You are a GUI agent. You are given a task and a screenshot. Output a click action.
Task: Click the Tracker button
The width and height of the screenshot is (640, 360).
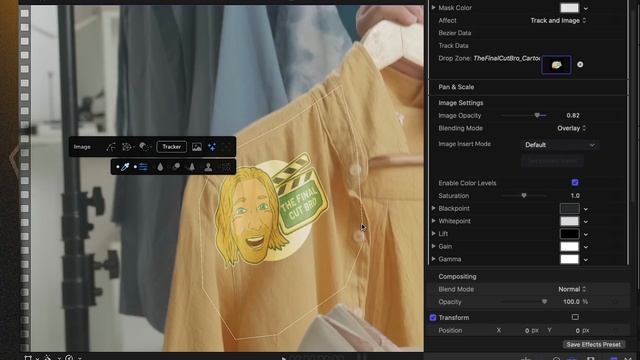click(x=171, y=147)
